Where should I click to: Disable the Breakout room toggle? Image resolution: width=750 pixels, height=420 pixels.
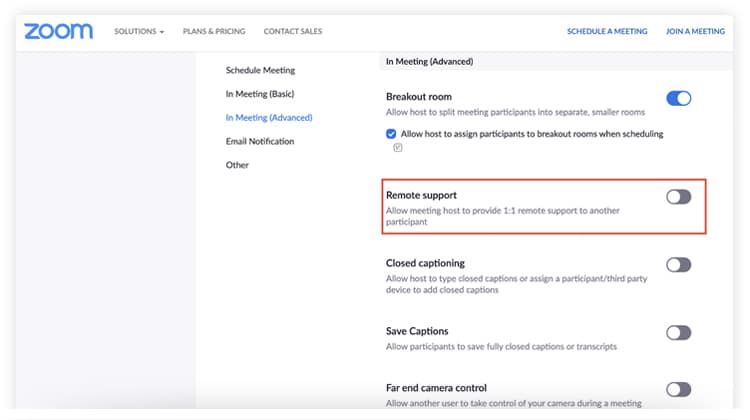pyautogui.click(x=678, y=98)
